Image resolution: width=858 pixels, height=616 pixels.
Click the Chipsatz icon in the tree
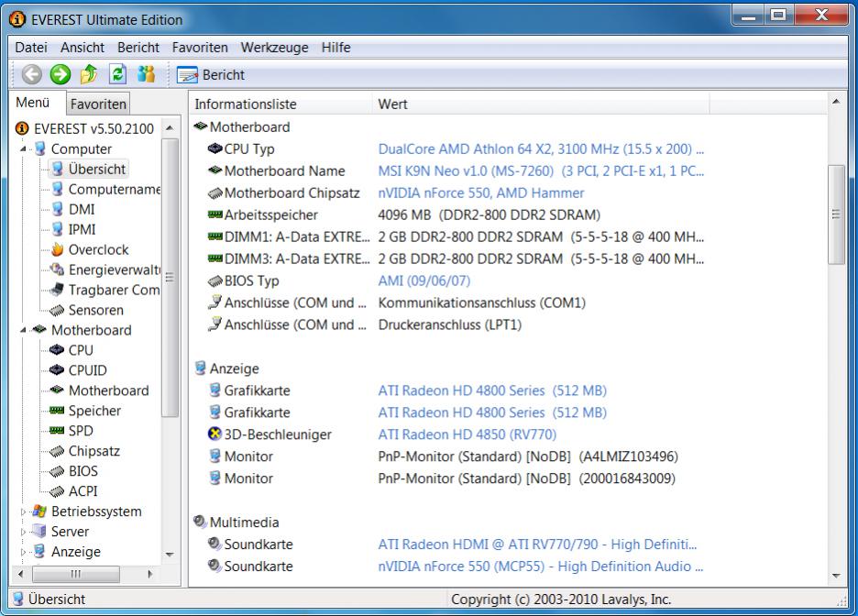57,452
